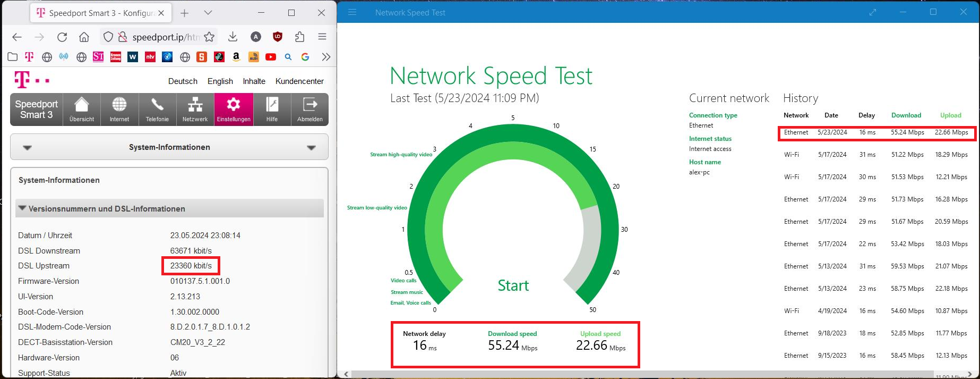Viewport: 980px width, 379px height.
Task: Open the Telefonie section of Speedport
Action: point(157,110)
